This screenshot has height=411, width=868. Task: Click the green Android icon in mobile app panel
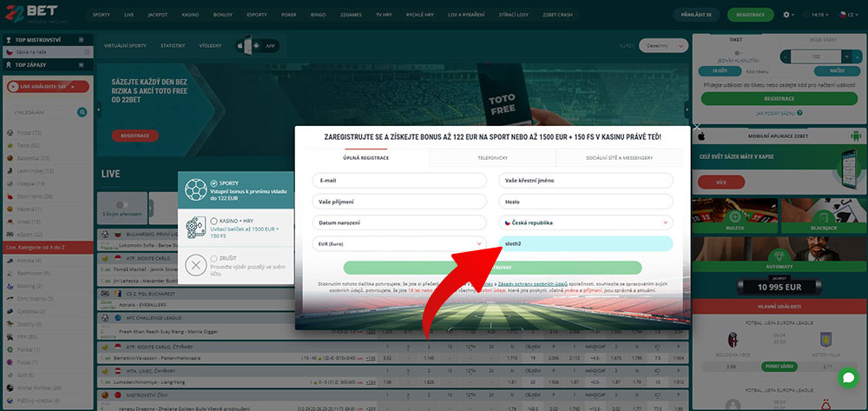[856, 136]
